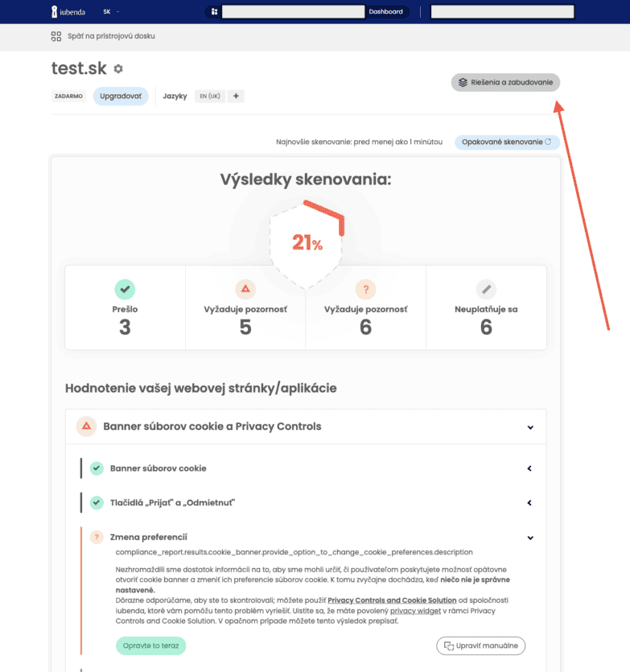
Task: Click the pencil Neuplatňuje sa icon
Action: coord(486,290)
